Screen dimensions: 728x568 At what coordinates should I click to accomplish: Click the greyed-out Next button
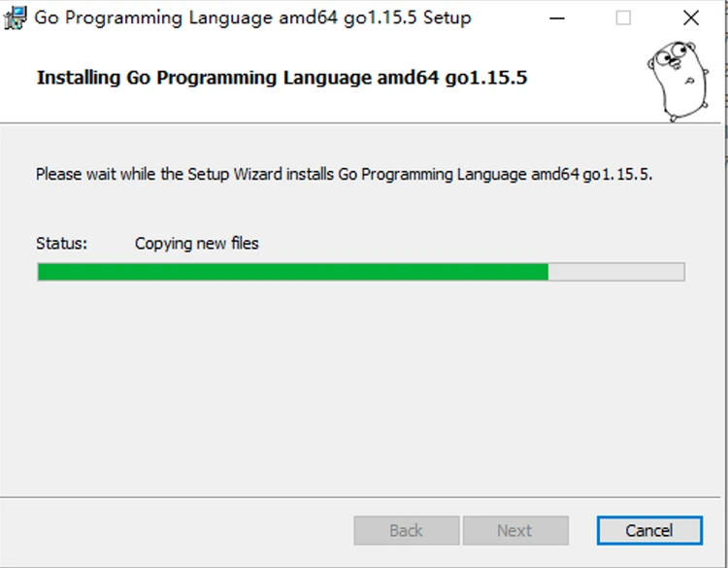[x=515, y=530]
